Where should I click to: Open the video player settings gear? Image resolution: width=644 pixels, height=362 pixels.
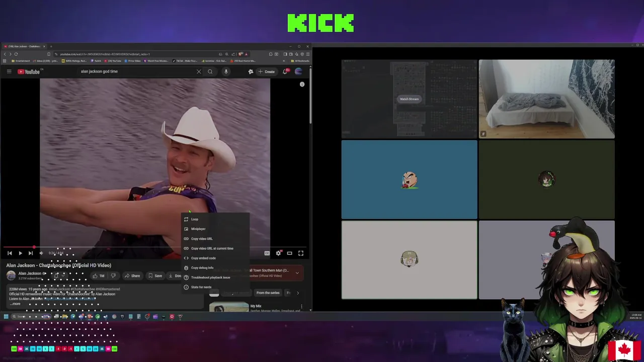278,253
